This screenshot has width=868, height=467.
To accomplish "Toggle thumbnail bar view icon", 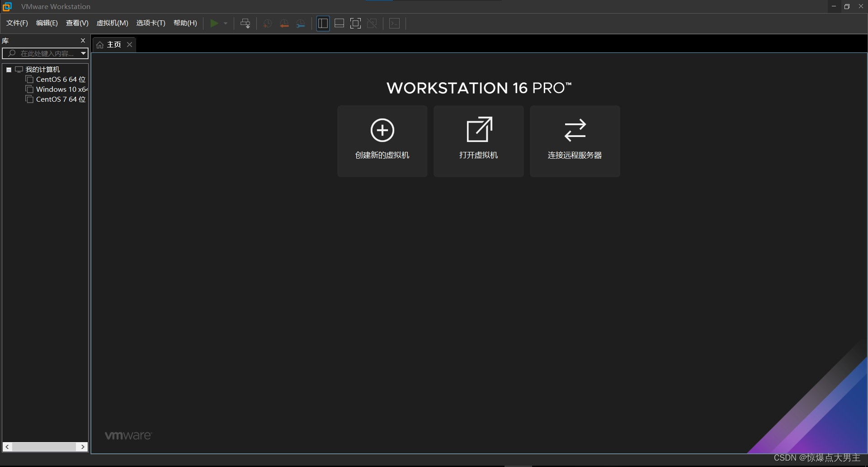I will click(339, 24).
